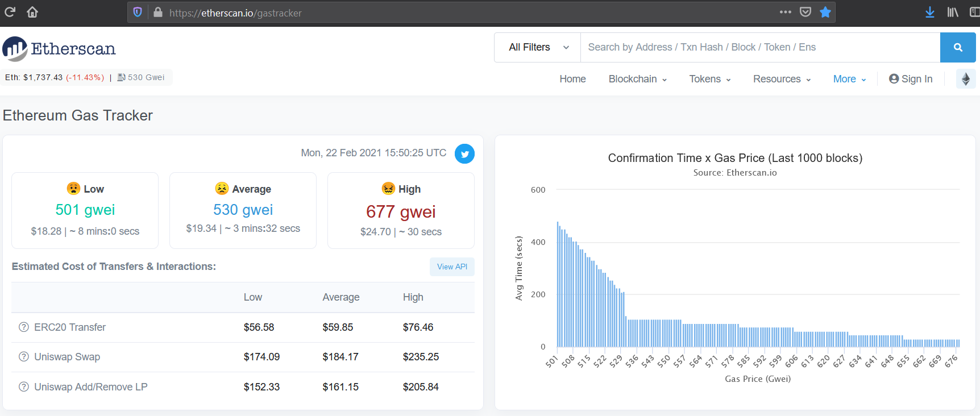Viewport: 980px width, 416px height.
Task: Click the ERC20 Transfer row label
Action: (70, 327)
